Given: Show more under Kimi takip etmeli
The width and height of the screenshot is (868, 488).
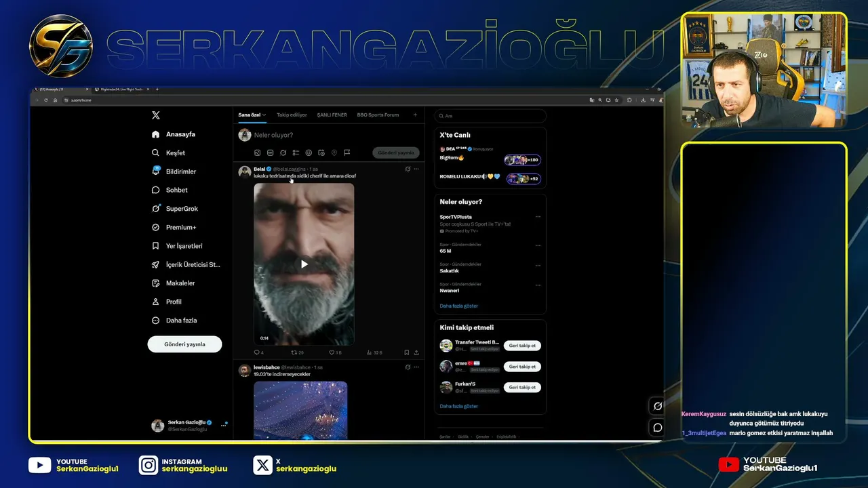Looking at the screenshot, I should click(458, 407).
